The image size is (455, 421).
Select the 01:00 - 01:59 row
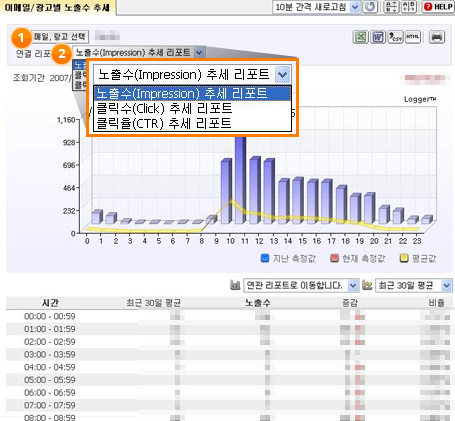[x=228, y=329]
